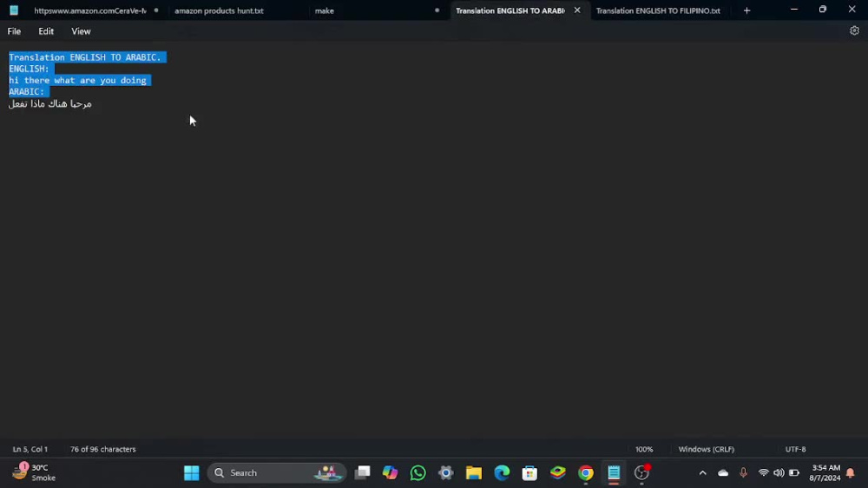
Task: Switch to Google Chrome in taskbar
Action: pyautogui.click(x=586, y=472)
